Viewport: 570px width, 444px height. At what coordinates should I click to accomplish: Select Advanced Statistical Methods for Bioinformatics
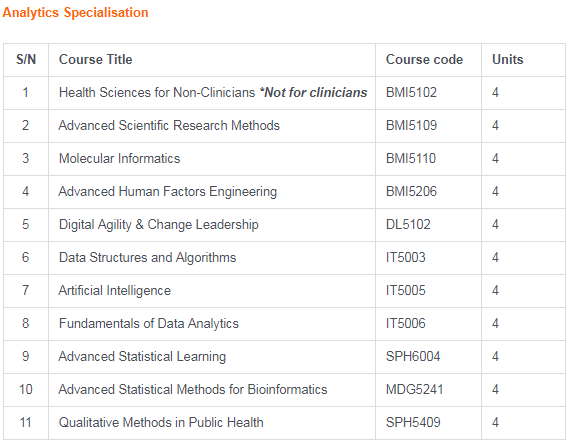193,390
